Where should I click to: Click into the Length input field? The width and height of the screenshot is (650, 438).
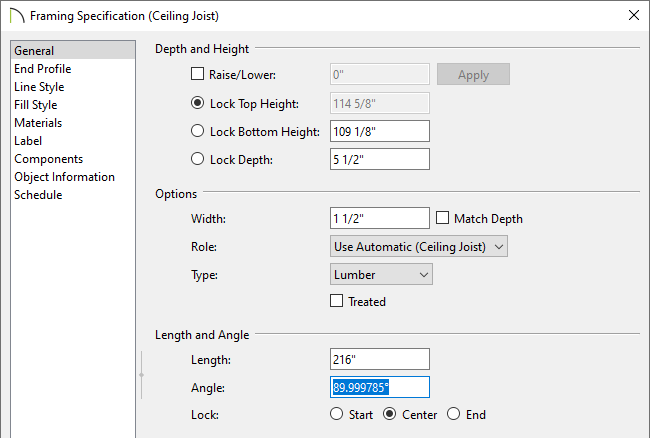pos(380,359)
